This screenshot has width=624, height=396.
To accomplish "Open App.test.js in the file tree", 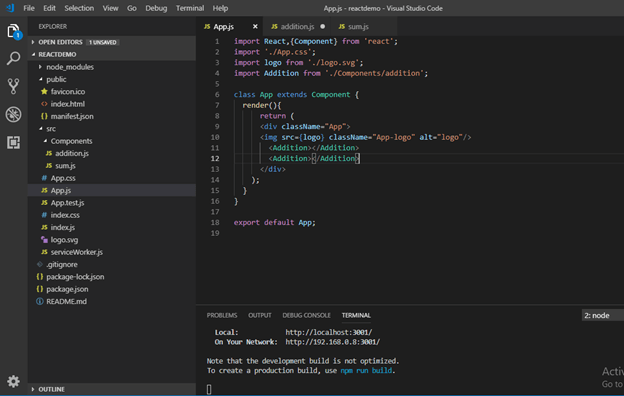I will tap(67, 203).
